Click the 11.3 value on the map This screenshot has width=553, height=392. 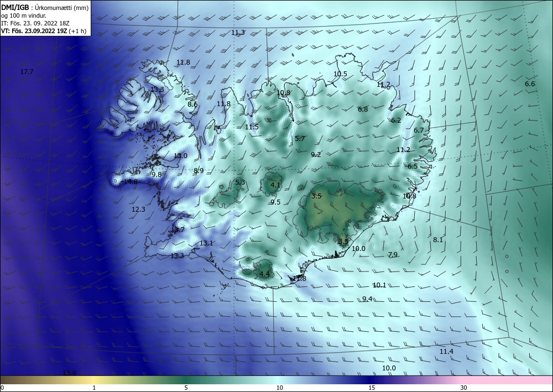[x=238, y=33]
